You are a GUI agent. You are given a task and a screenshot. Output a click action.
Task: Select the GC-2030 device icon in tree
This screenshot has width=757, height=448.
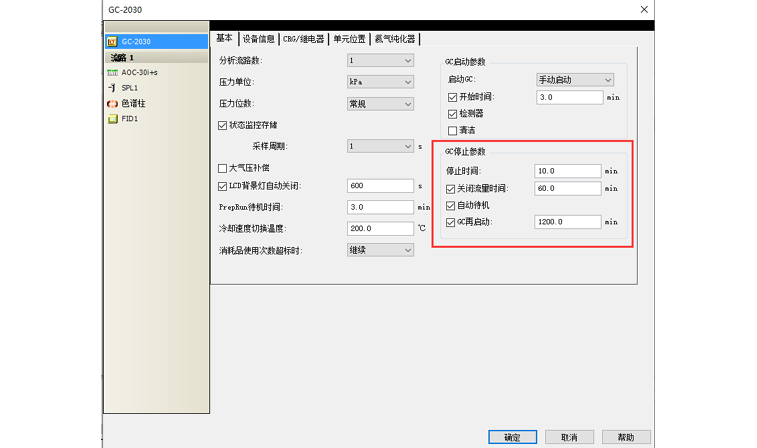[113, 42]
